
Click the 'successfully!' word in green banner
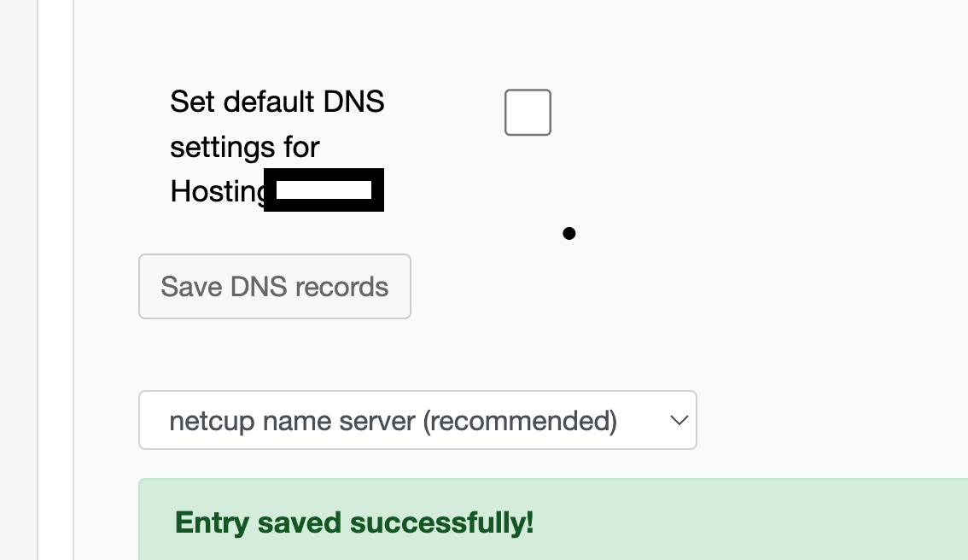pyautogui.click(x=442, y=523)
